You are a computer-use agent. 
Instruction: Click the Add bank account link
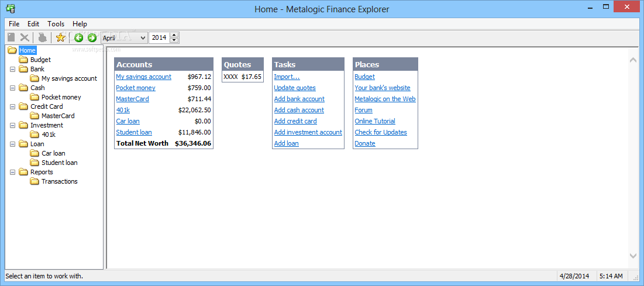click(x=299, y=99)
